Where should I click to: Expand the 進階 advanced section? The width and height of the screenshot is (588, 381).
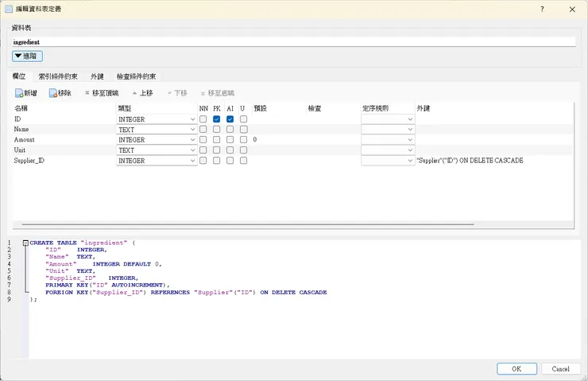27,56
